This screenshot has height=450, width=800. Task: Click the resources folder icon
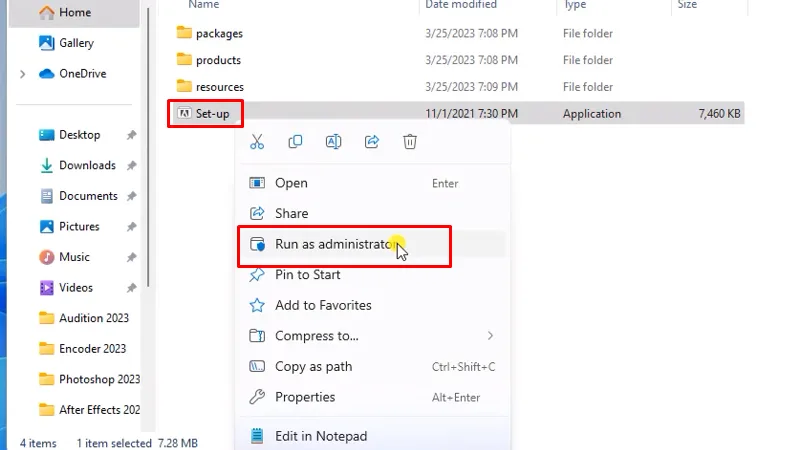(x=184, y=86)
